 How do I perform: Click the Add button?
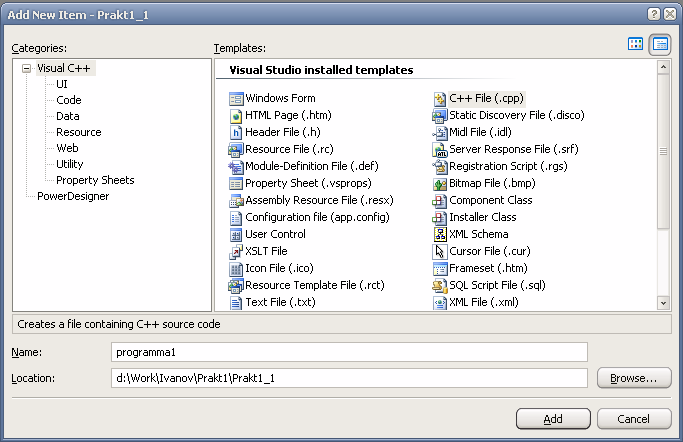coord(553,419)
